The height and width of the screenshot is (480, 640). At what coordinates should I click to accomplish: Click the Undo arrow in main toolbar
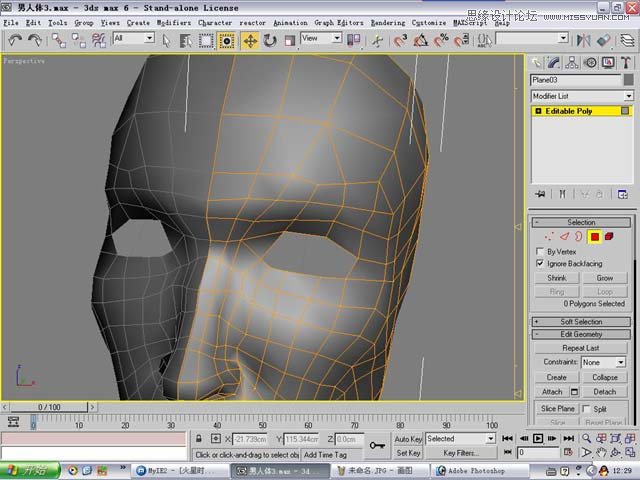[15, 40]
